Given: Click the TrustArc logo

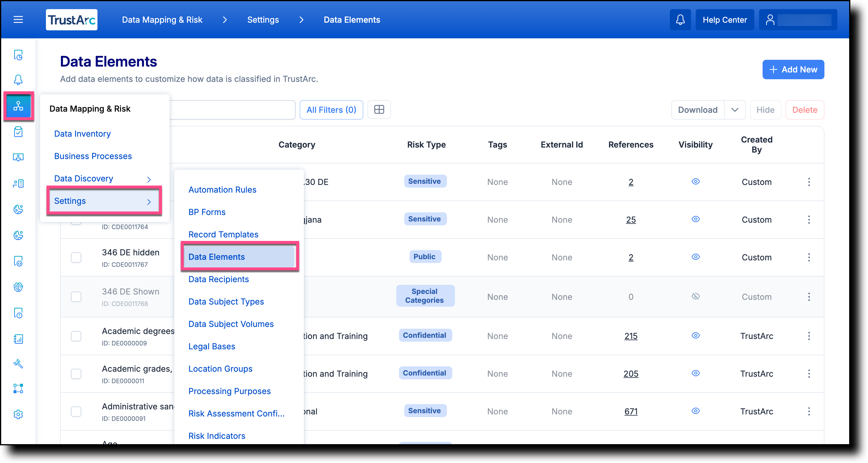Looking at the screenshot, I should 72,19.
